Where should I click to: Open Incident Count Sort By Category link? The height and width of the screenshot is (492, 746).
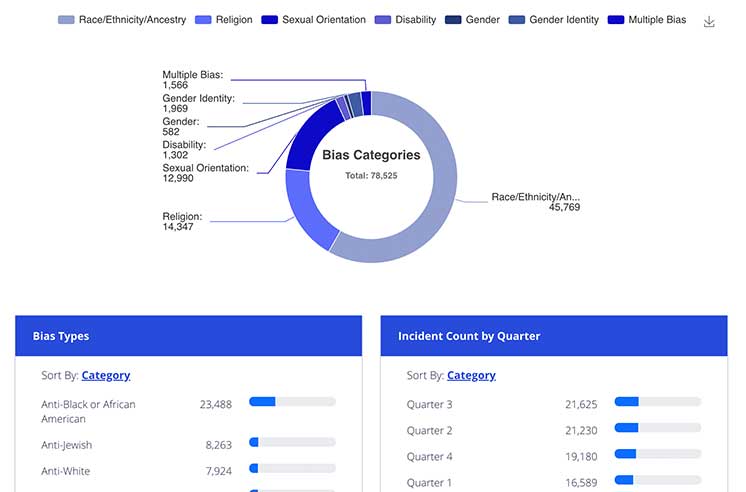471,375
